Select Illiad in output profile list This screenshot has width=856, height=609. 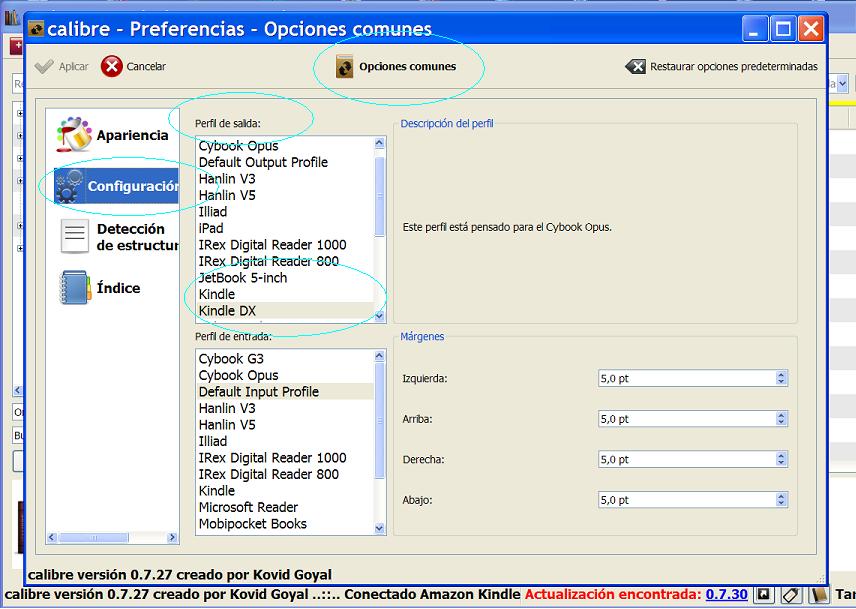[x=284, y=212]
